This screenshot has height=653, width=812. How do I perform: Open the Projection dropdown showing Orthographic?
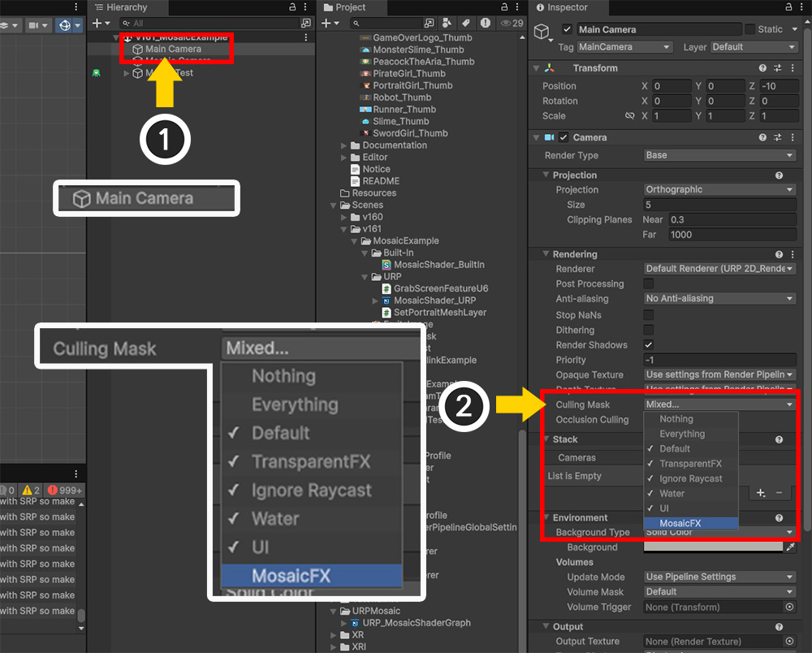coord(719,189)
